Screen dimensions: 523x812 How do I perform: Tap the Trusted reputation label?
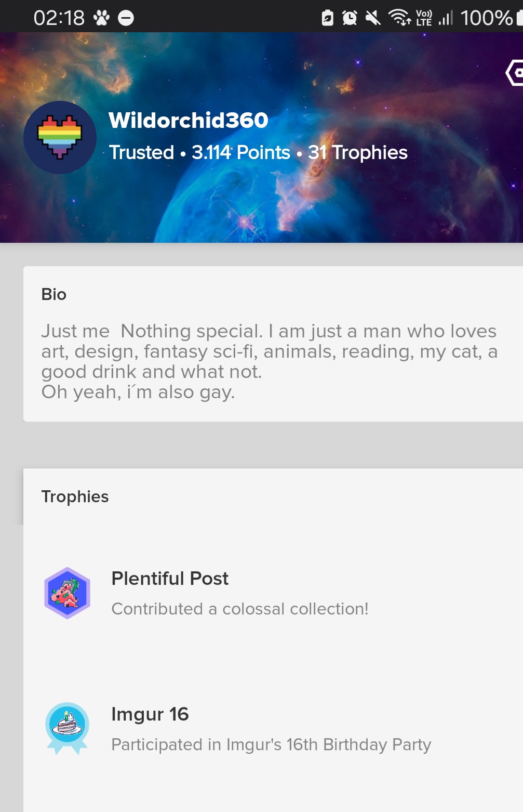(x=141, y=152)
